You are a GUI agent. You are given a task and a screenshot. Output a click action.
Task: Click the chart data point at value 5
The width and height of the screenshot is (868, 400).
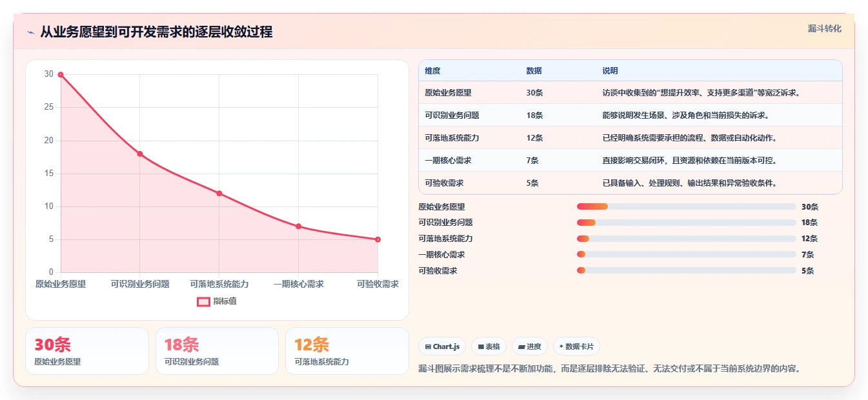tap(378, 239)
